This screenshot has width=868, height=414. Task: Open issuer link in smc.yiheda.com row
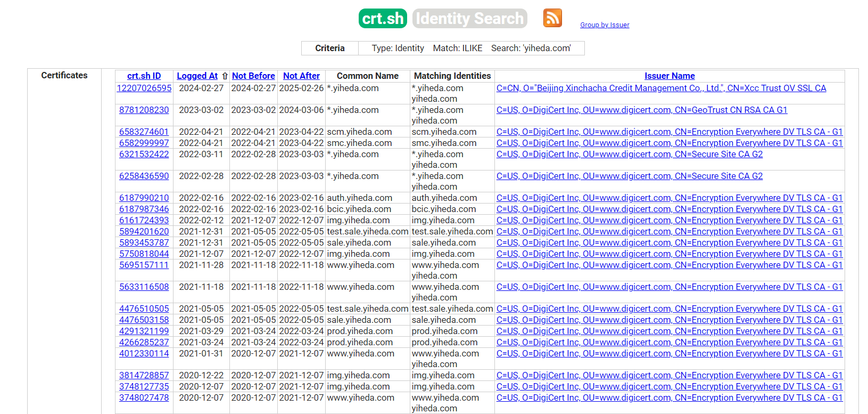point(669,143)
